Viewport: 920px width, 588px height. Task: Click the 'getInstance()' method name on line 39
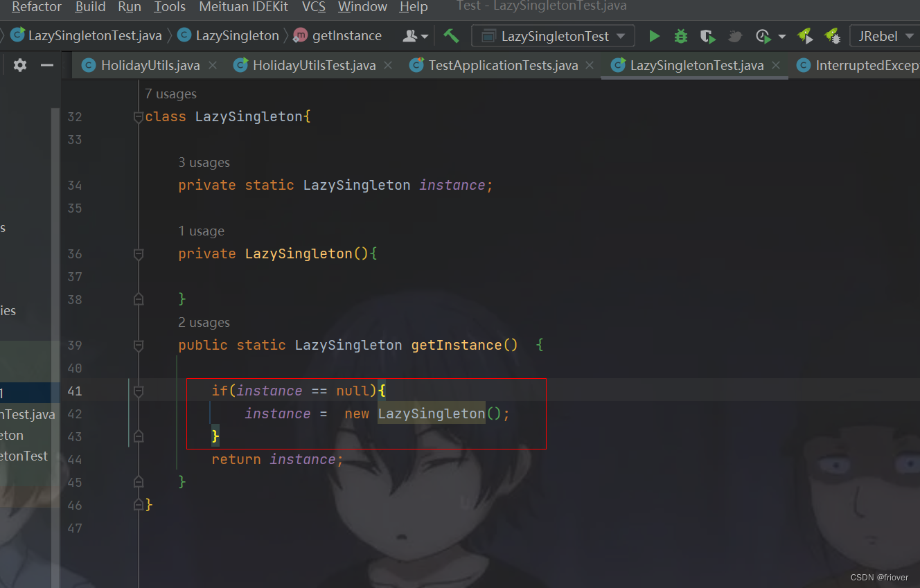pos(464,345)
